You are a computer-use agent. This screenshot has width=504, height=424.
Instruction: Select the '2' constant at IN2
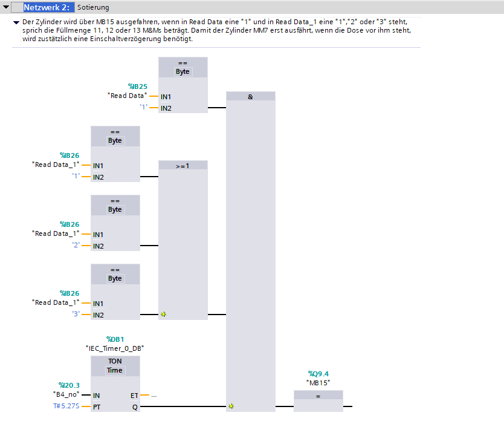click(x=76, y=246)
